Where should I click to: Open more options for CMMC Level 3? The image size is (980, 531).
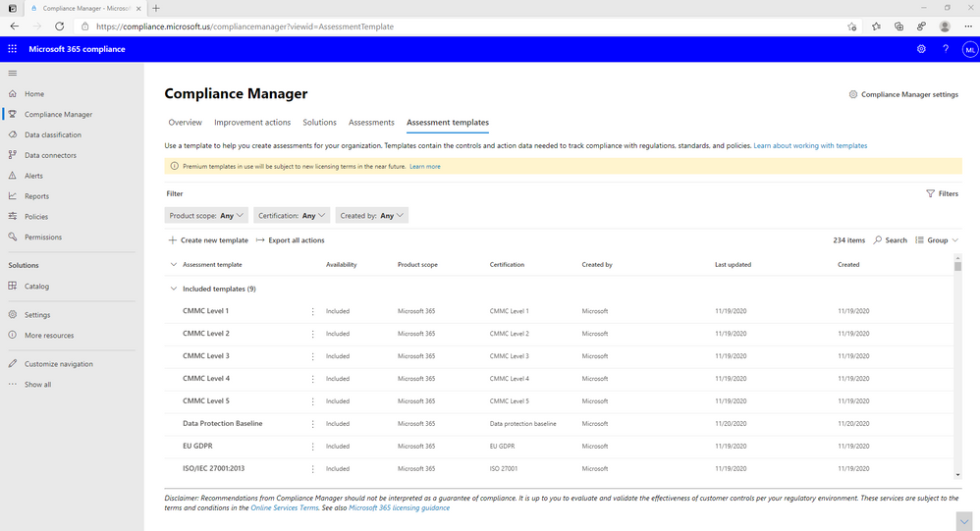coord(312,356)
